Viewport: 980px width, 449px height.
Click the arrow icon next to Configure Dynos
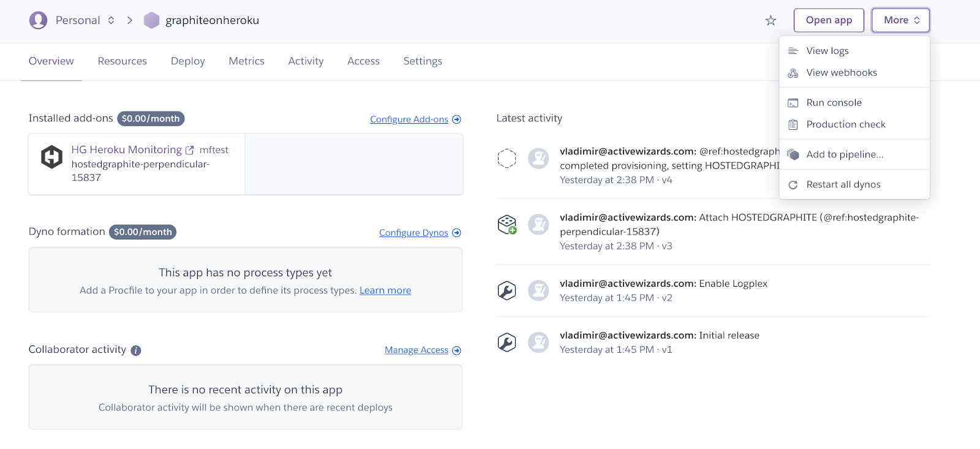(456, 233)
